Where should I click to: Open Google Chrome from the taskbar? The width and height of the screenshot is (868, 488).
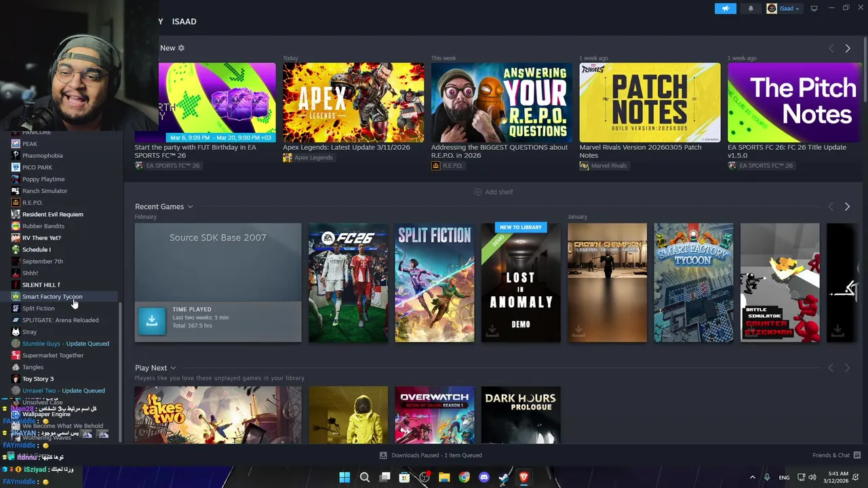464,477
